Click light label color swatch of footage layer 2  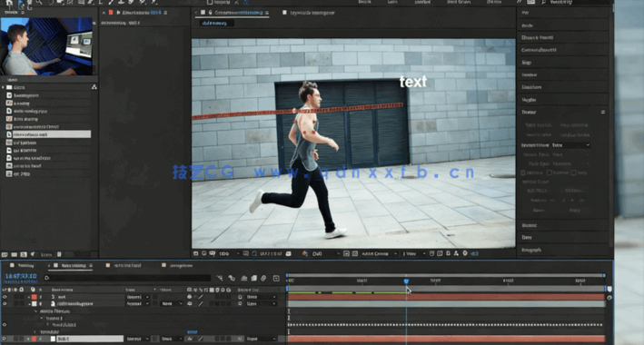pos(35,304)
